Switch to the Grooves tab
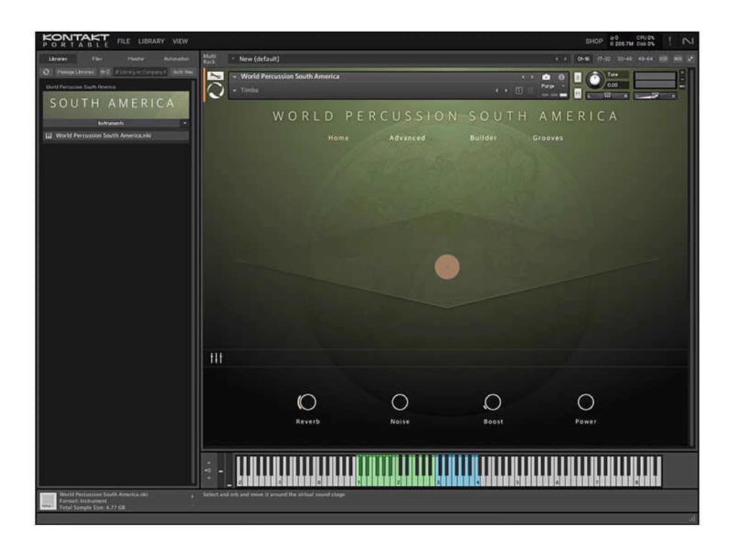731x560 pixels. click(548, 138)
